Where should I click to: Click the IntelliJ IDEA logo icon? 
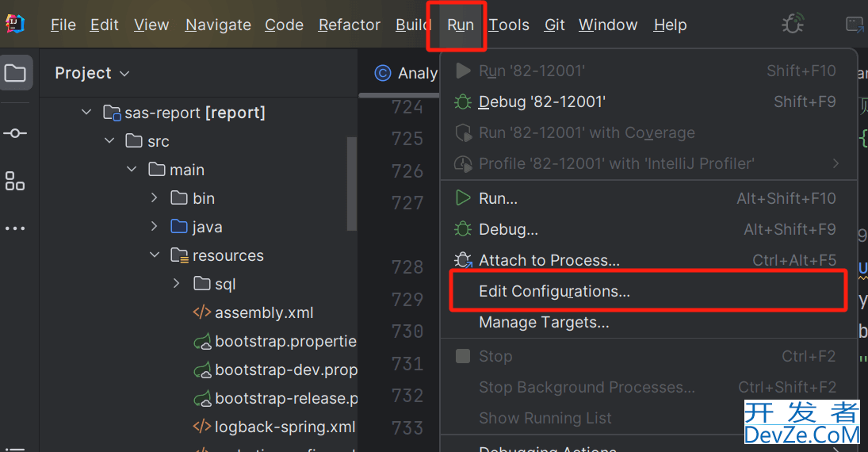pos(15,25)
